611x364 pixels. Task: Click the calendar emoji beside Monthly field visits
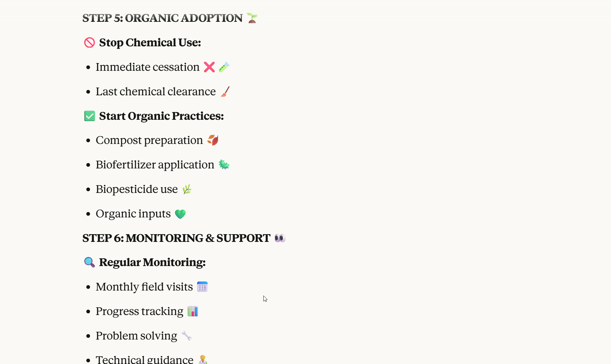tap(202, 287)
